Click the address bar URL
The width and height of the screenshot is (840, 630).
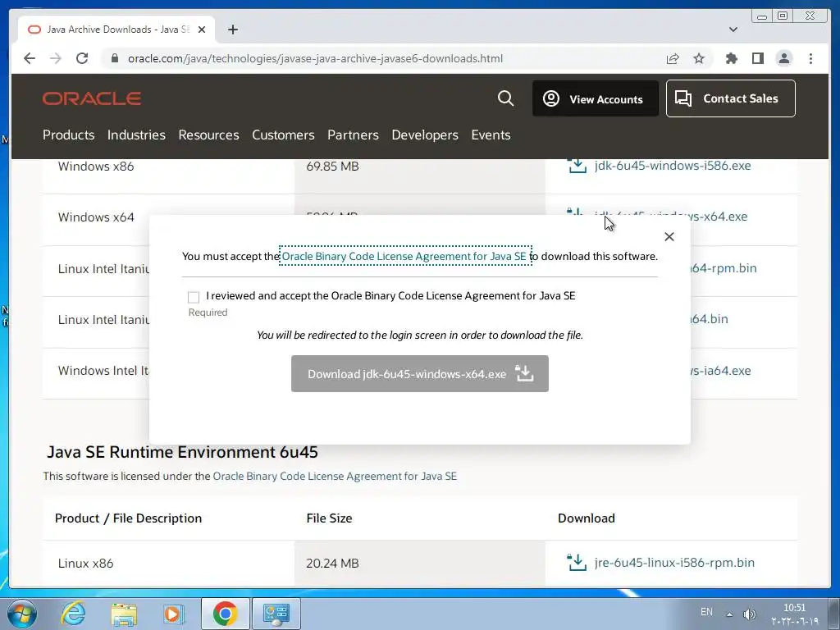tap(315, 58)
